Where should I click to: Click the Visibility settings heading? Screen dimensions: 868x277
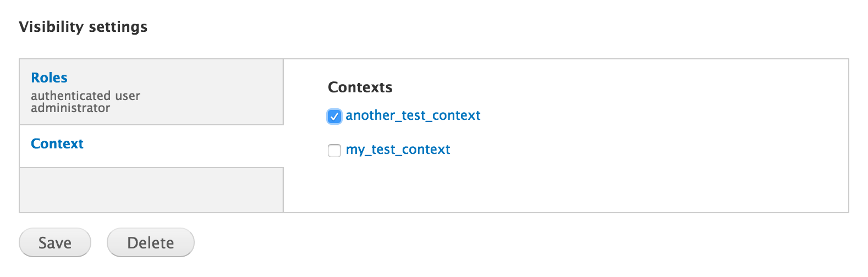click(83, 27)
